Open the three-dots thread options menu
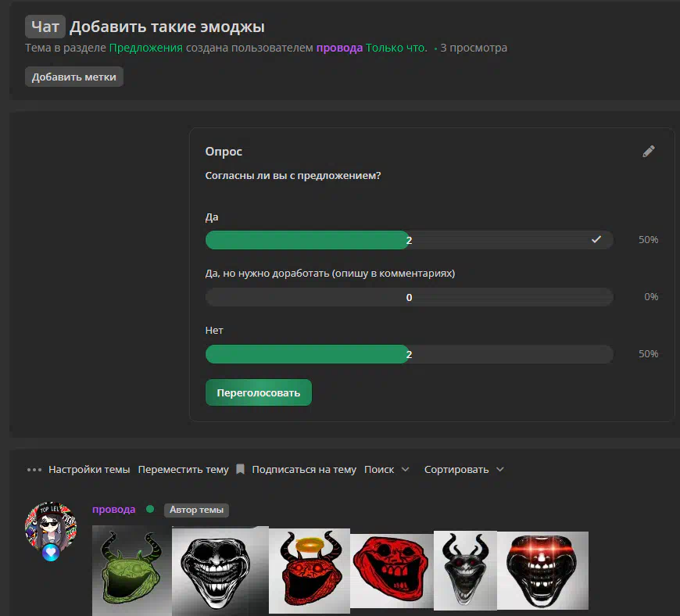This screenshot has width=680, height=616. click(x=34, y=469)
